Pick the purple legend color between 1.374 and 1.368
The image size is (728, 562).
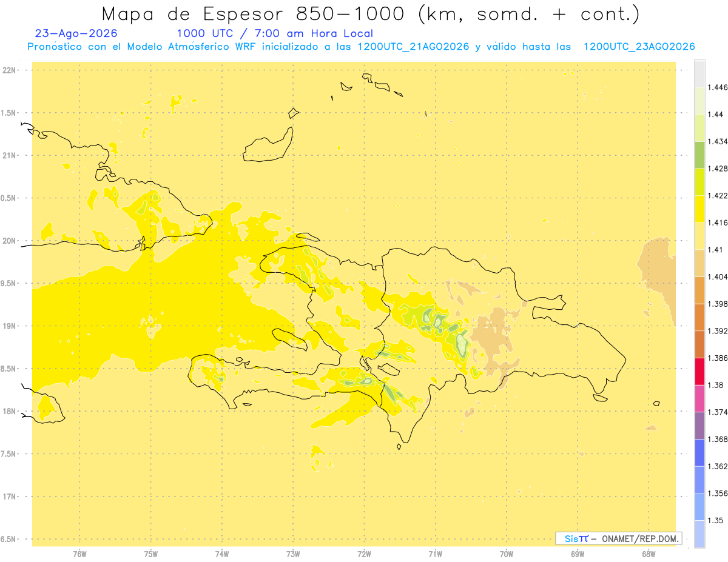(x=699, y=426)
